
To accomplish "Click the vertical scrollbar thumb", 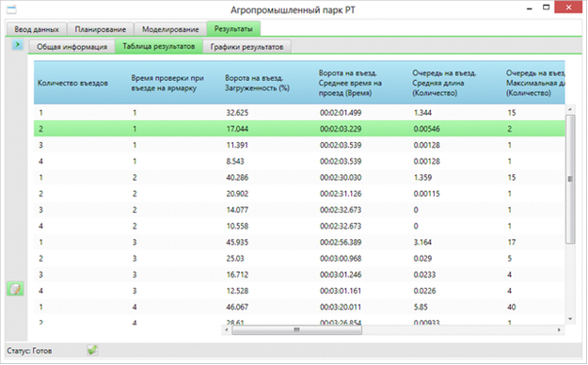I will [570, 180].
